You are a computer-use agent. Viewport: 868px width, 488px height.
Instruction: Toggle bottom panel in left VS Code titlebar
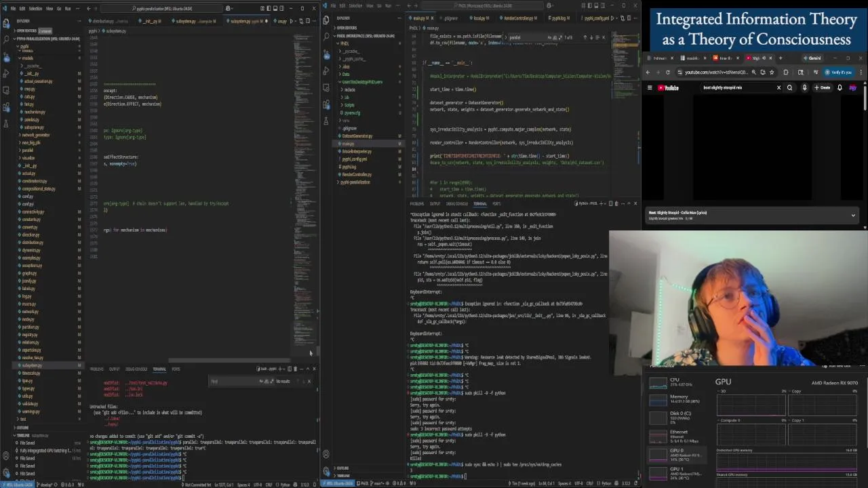coord(275,8)
